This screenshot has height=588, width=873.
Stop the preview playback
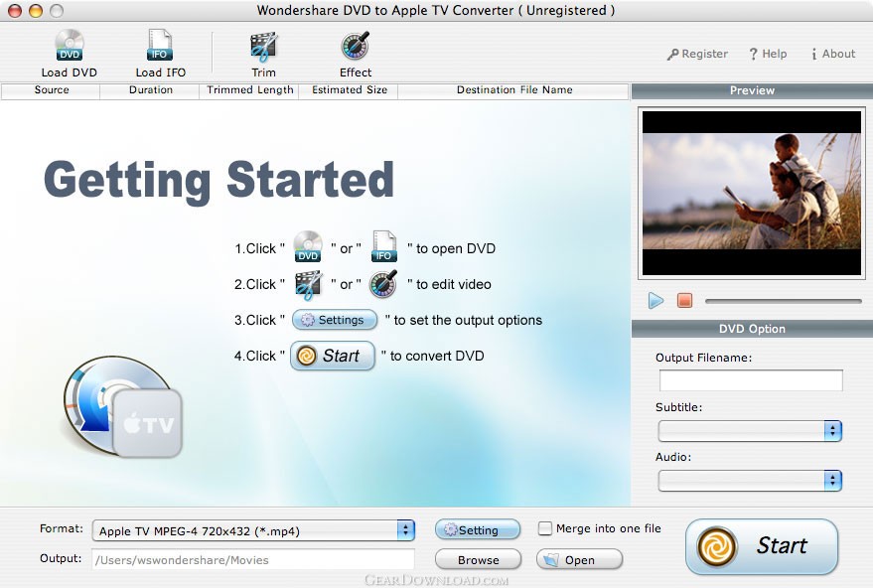click(x=685, y=301)
